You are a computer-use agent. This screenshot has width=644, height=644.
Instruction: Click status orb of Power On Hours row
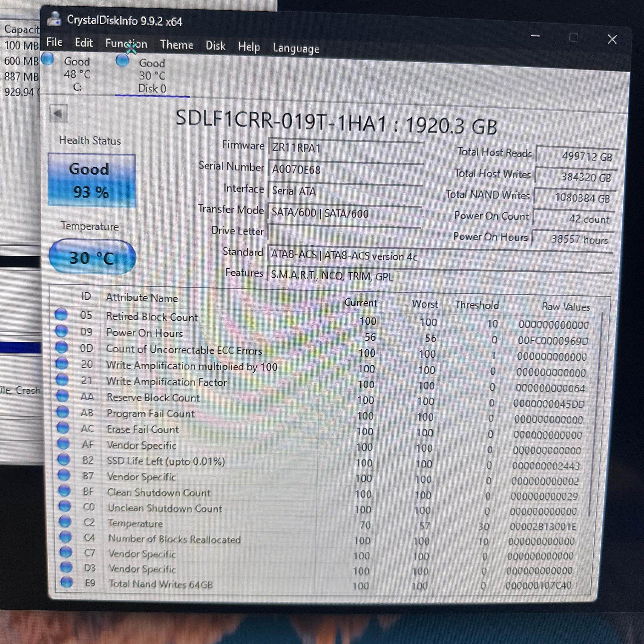(x=61, y=331)
